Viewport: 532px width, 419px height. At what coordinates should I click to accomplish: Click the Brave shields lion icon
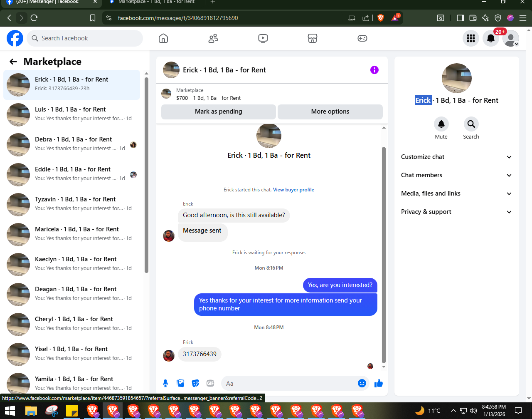(x=380, y=18)
